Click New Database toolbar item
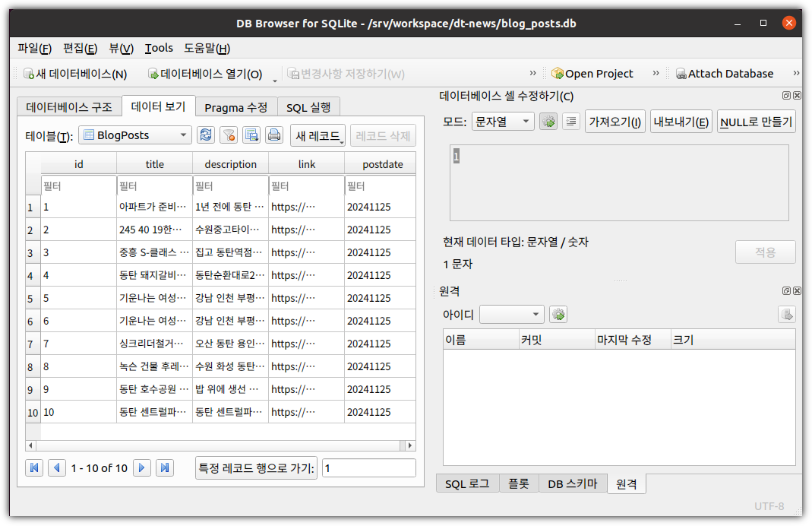This screenshot has width=812, height=526. pyautogui.click(x=76, y=74)
